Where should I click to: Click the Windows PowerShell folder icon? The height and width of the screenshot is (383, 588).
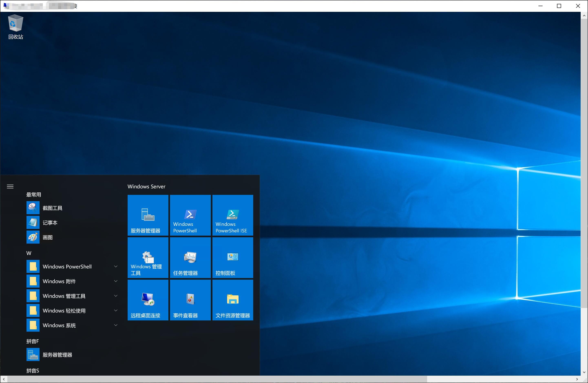point(33,266)
